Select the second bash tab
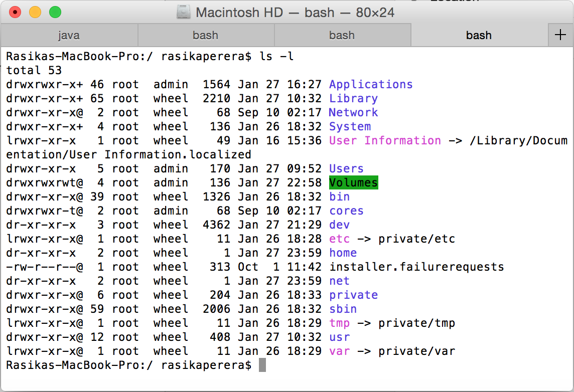574x392 pixels. (x=205, y=35)
